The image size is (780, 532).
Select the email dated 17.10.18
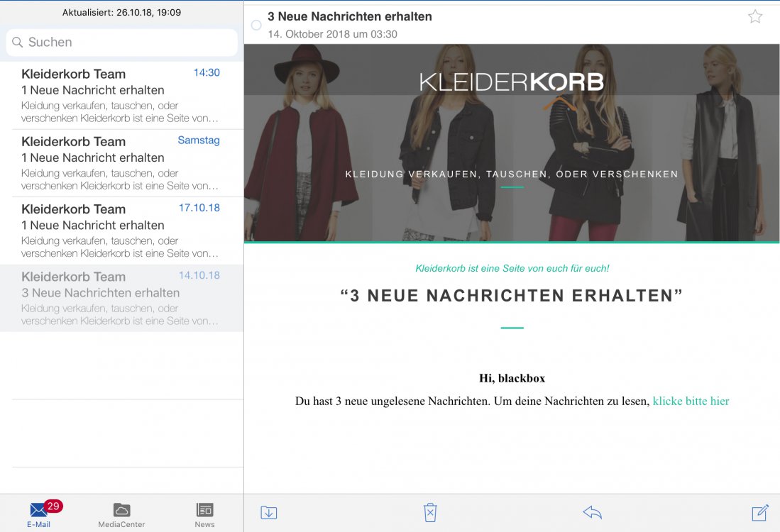tap(121, 231)
